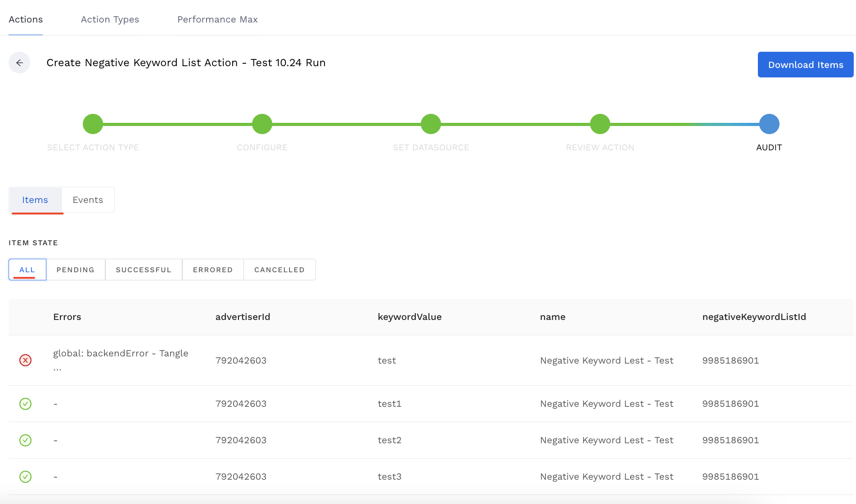Click the blue Audit step circle
The width and height of the screenshot is (856, 504).
point(769,124)
